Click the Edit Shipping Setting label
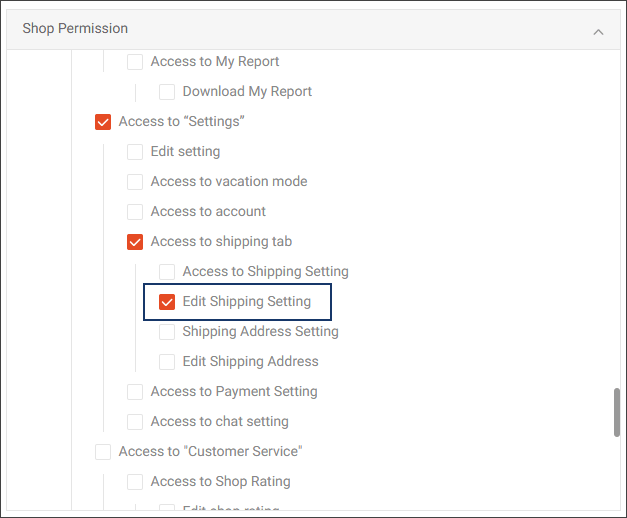Image resolution: width=627 pixels, height=518 pixels. click(x=247, y=302)
